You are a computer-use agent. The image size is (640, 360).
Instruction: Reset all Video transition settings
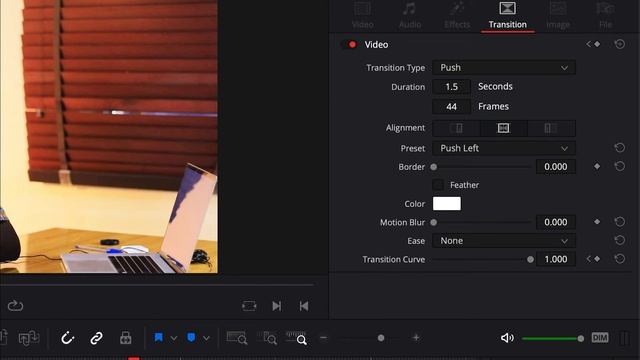point(620,44)
